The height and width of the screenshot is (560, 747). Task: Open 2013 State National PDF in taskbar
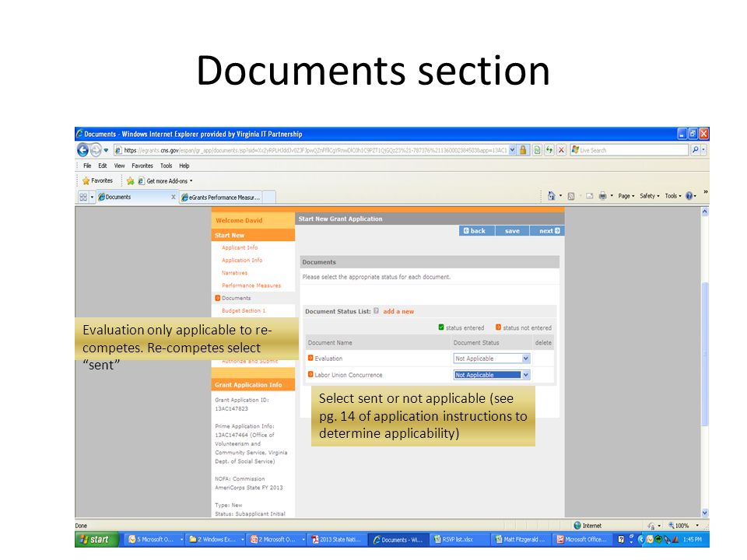[338, 540]
